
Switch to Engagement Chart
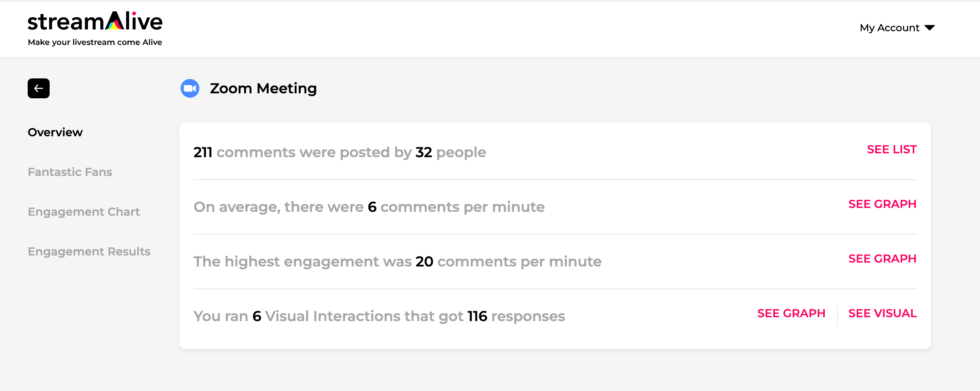(x=84, y=212)
